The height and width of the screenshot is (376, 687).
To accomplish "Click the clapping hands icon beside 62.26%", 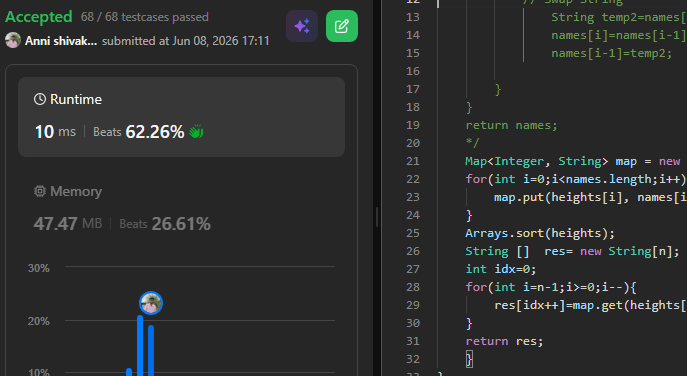I will point(196,131).
